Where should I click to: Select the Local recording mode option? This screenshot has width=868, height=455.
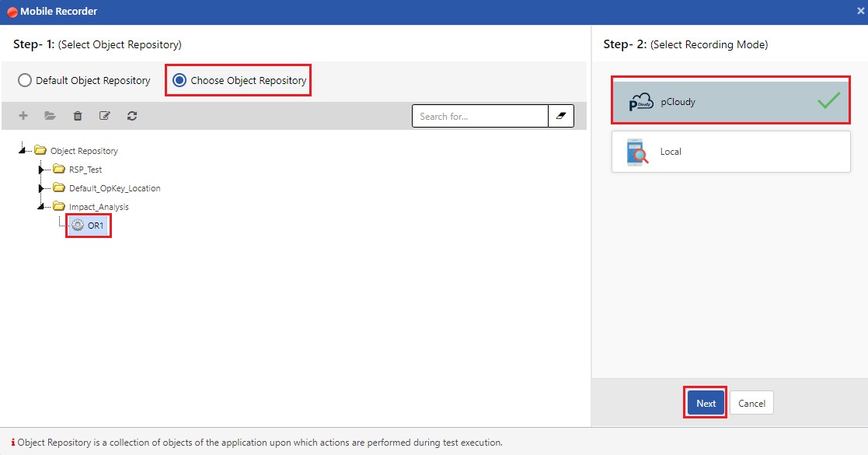point(730,152)
